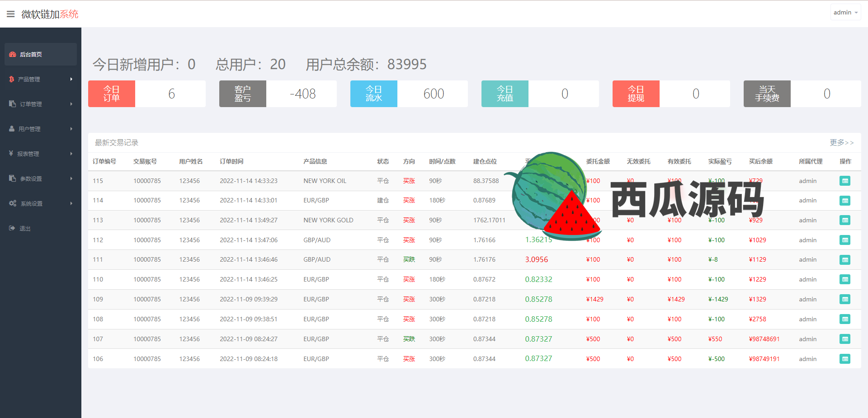Click the 买跌 direction in order 111
Viewport: 868px width, 418px height.
409,259
